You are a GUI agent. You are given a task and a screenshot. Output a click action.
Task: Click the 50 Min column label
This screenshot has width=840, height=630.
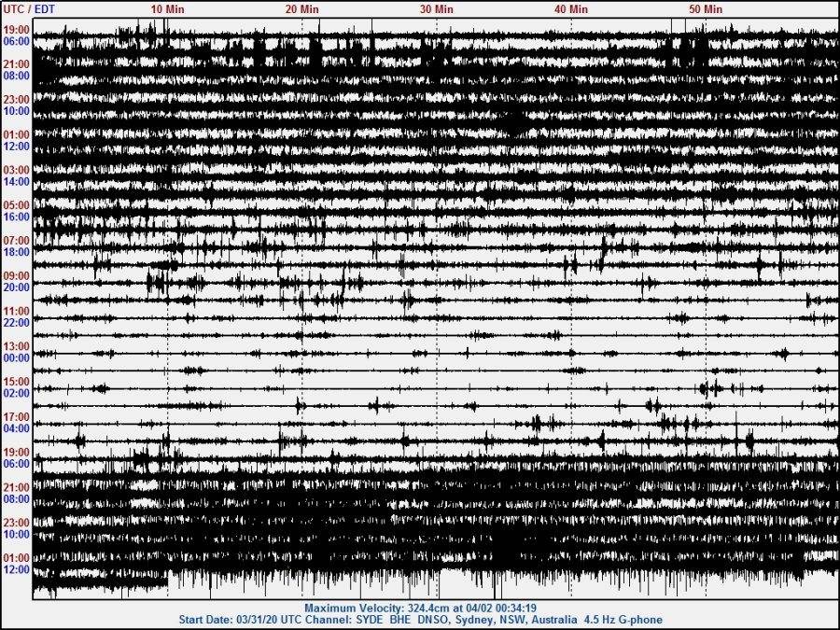706,8
